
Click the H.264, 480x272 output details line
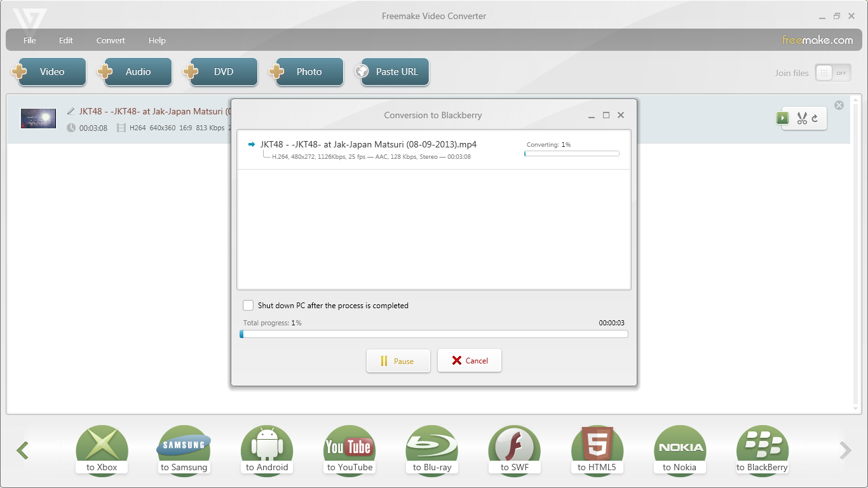pos(371,157)
